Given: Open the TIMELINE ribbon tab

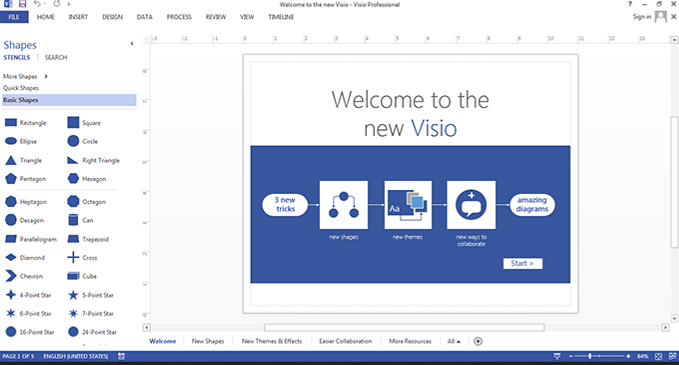Looking at the screenshot, I should tap(281, 17).
